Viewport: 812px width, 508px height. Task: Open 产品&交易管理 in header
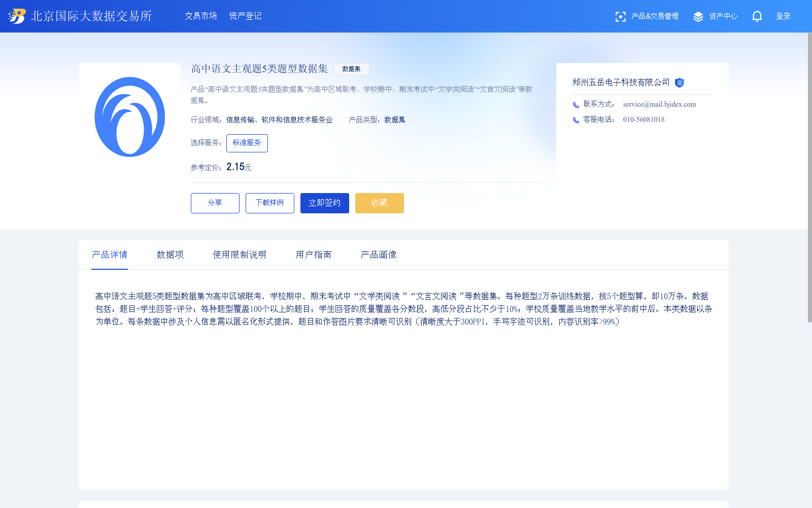655,16
